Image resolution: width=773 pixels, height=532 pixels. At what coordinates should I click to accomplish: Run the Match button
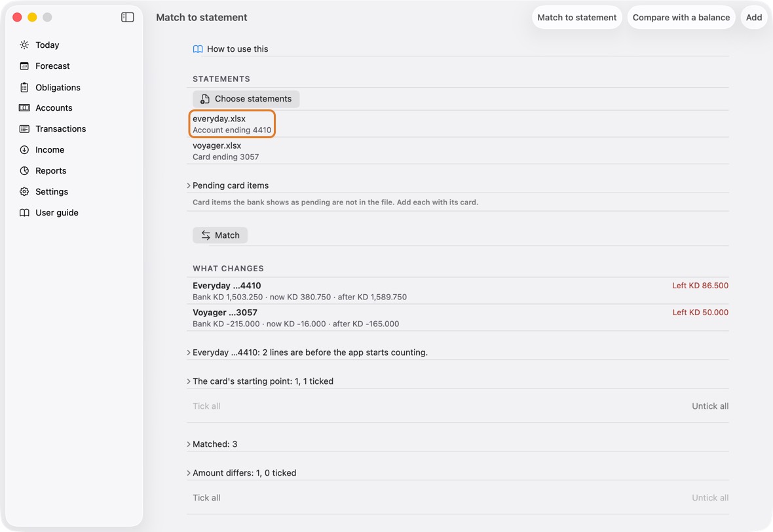[220, 236]
